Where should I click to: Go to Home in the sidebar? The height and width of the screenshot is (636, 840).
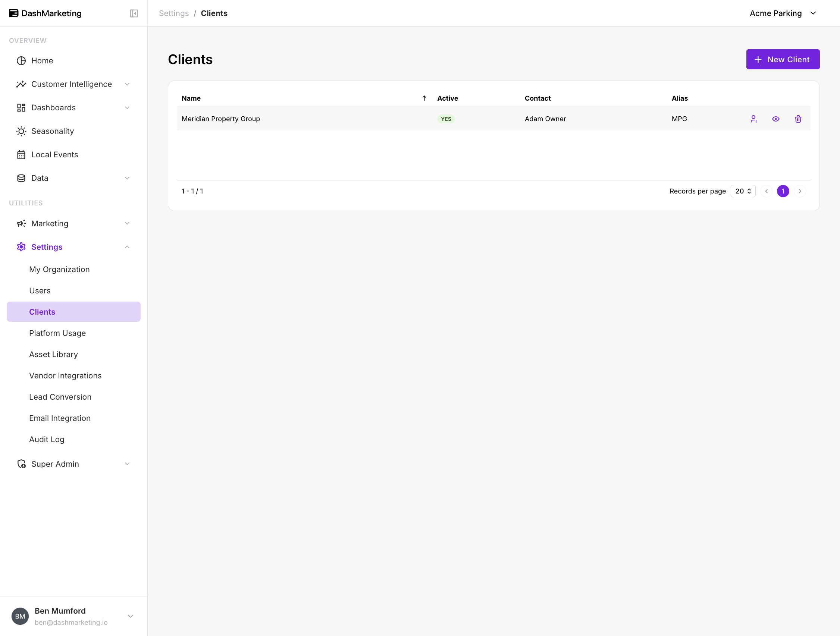coord(74,61)
